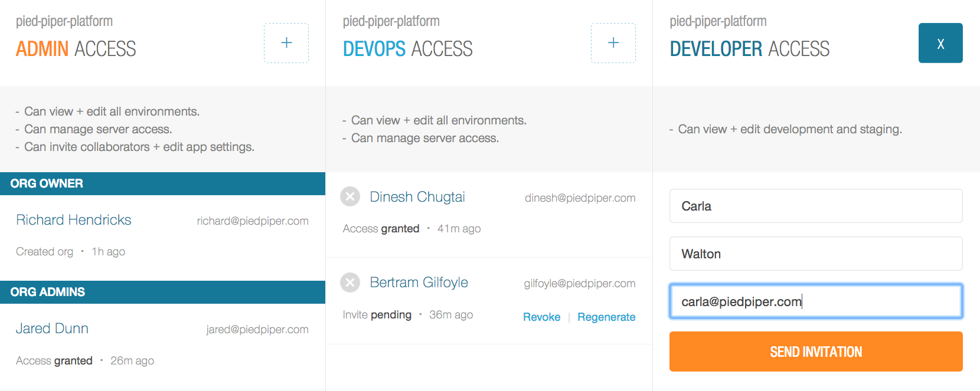Click email richard@piedpiper.com

[253, 221]
